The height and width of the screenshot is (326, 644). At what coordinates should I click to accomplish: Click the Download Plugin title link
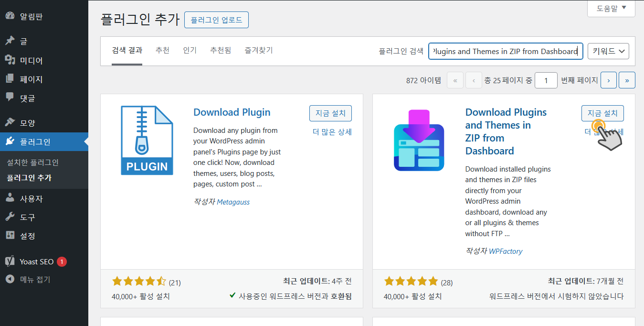pyautogui.click(x=232, y=112)
